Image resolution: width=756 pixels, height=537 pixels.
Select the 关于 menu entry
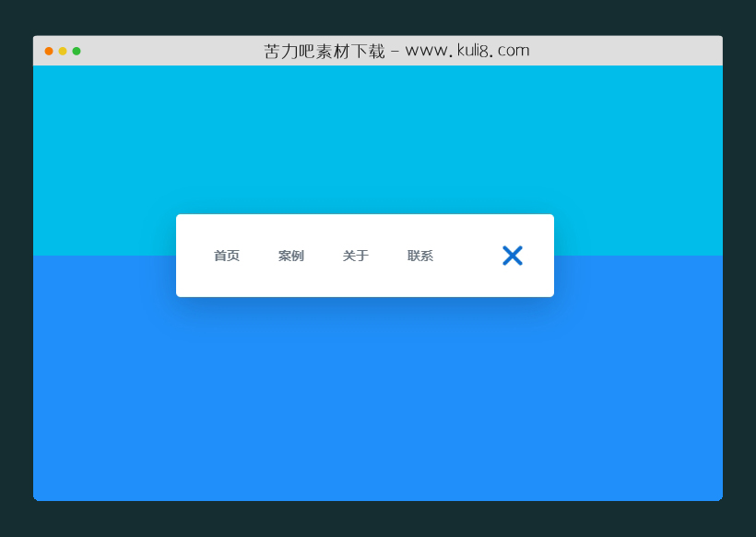click(355, 256)
